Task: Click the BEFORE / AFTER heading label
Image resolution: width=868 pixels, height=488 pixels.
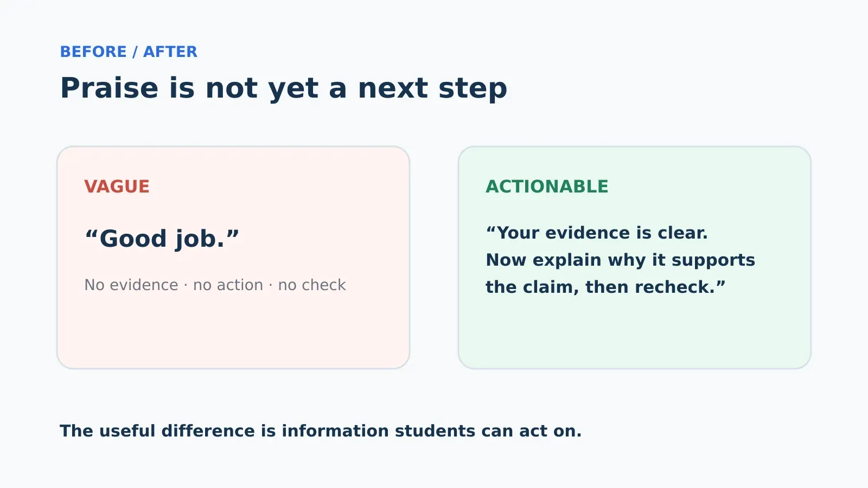Action: point(129,52)
